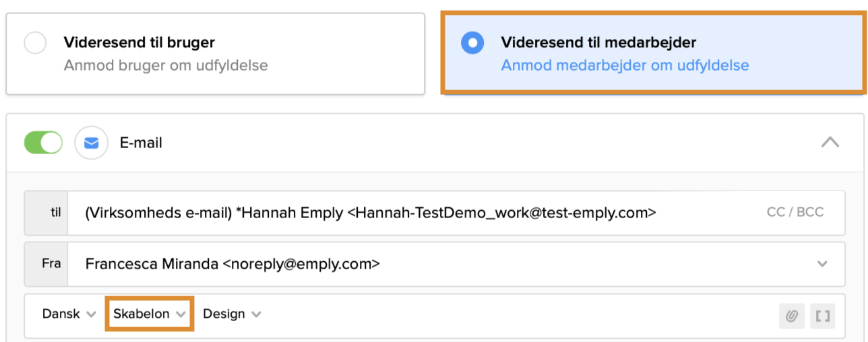
Task: Click the Francesca Miranda sender field
Action: coord(232,264)
